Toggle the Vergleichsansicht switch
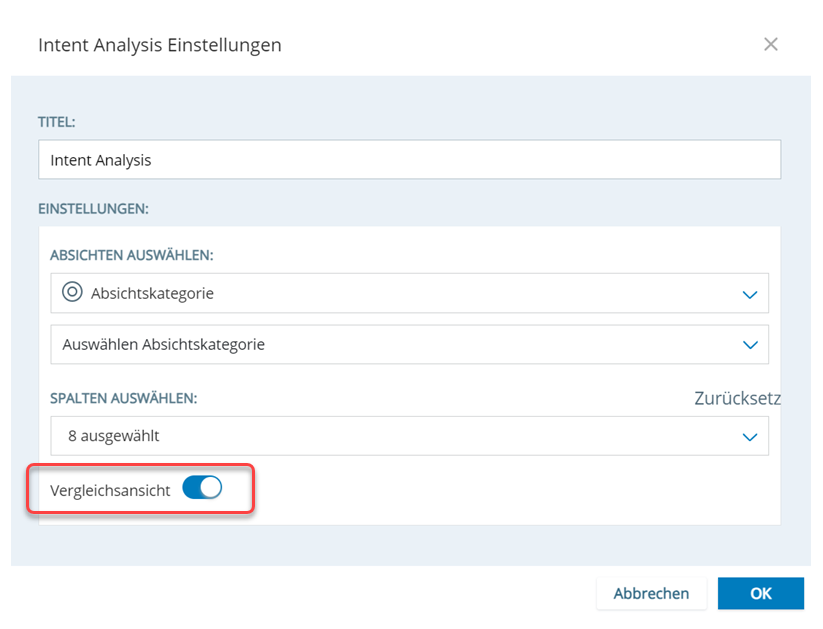Screen dimensions: 823x629 (202, 488)
